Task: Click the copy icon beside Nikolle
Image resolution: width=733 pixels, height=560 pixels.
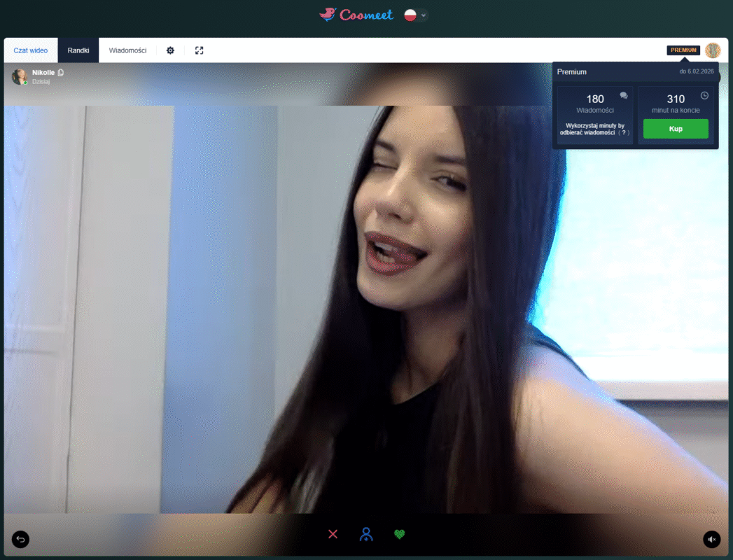Action: point(61,72)
